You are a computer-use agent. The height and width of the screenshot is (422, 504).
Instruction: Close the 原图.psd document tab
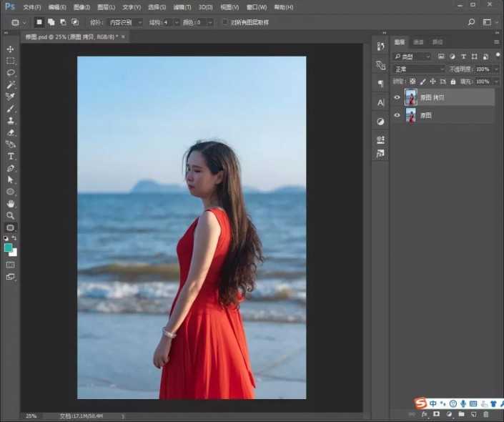(x=123, y=36)
